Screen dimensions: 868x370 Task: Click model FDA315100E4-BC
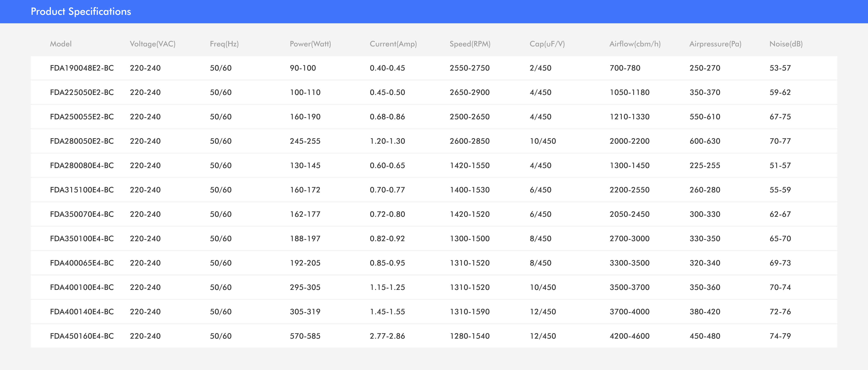click(x=82, y=190)
